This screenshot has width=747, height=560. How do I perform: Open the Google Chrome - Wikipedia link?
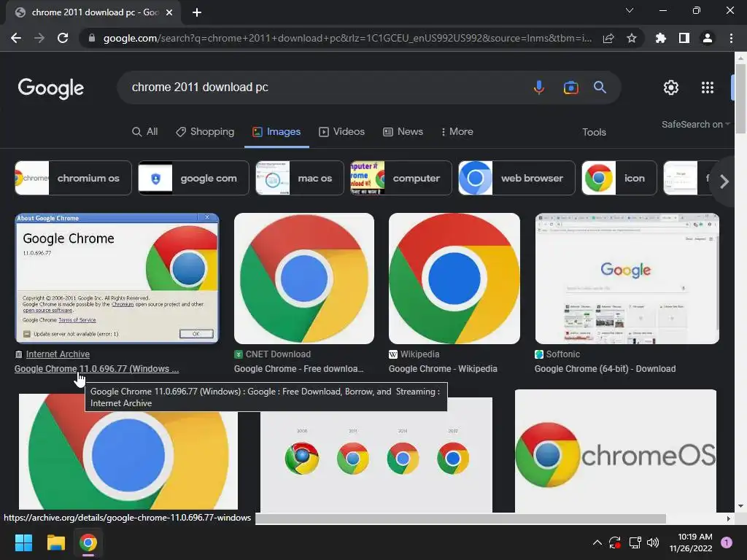tap(443, 369)
